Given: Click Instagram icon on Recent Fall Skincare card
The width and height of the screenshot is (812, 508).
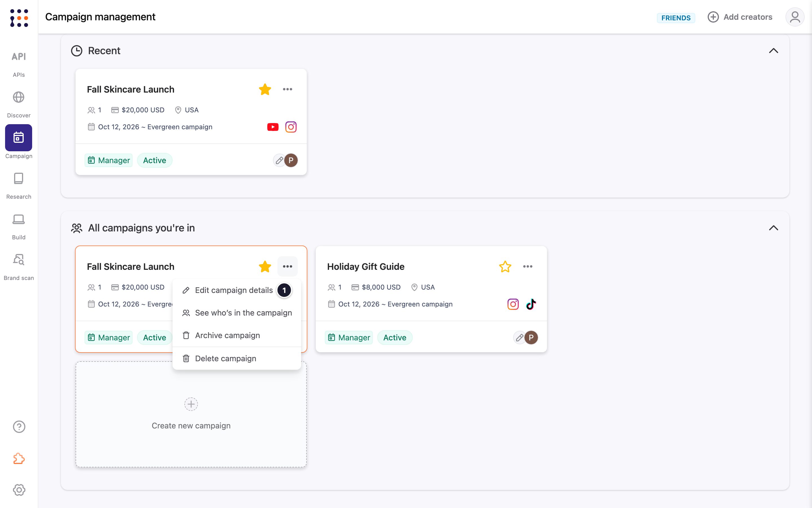Looking at the screenshot, I should point(291,127).
